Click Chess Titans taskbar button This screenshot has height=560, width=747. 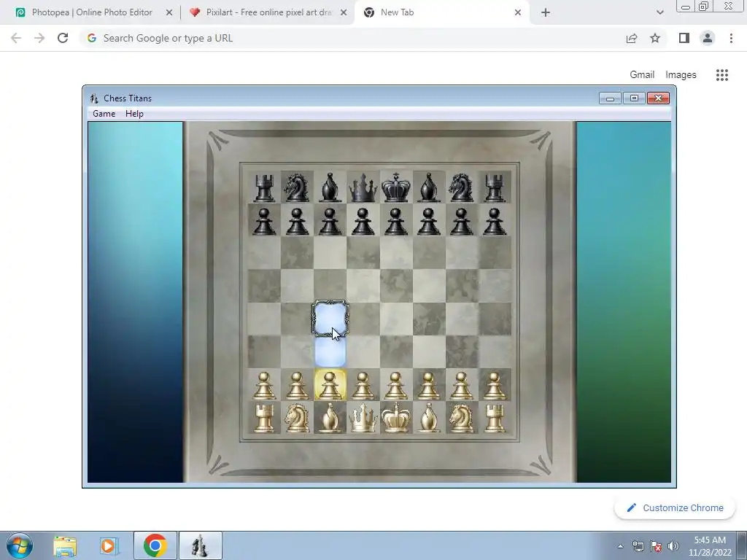click(x=200, y=545)
